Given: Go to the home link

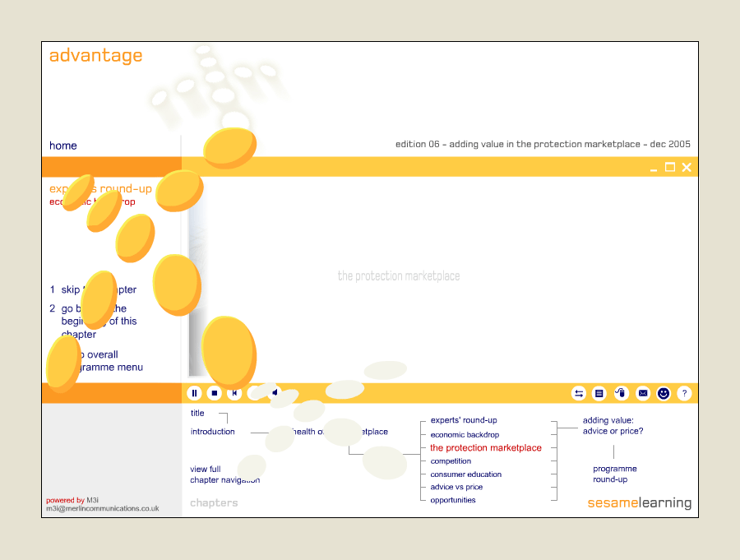Looking at the screenshot, I should click(x=63, y=146).
